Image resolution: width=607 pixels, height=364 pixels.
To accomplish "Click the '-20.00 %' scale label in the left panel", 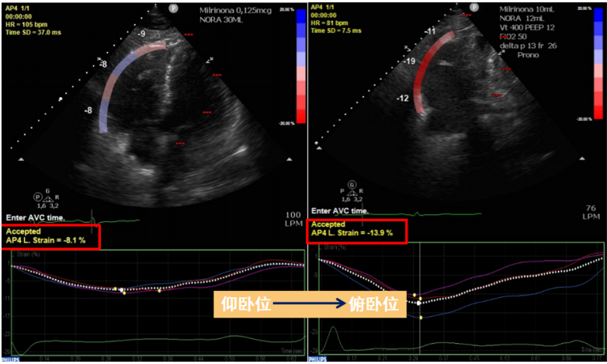I will tap(286, 123).
